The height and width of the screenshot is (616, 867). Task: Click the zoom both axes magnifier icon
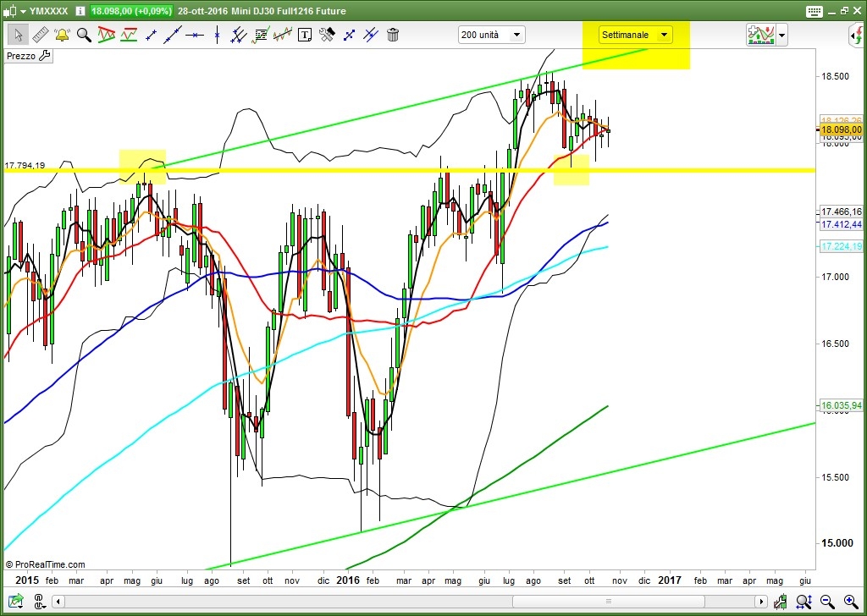coord(804,601)
